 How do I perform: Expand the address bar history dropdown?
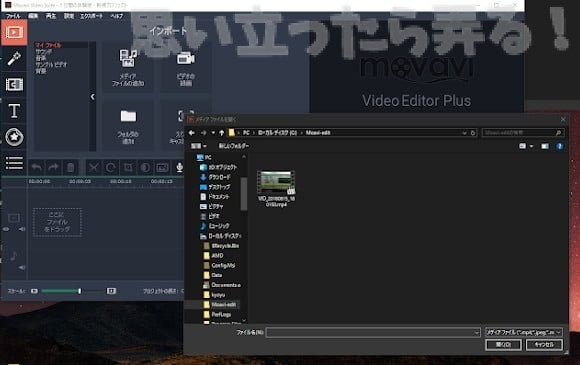464,133
